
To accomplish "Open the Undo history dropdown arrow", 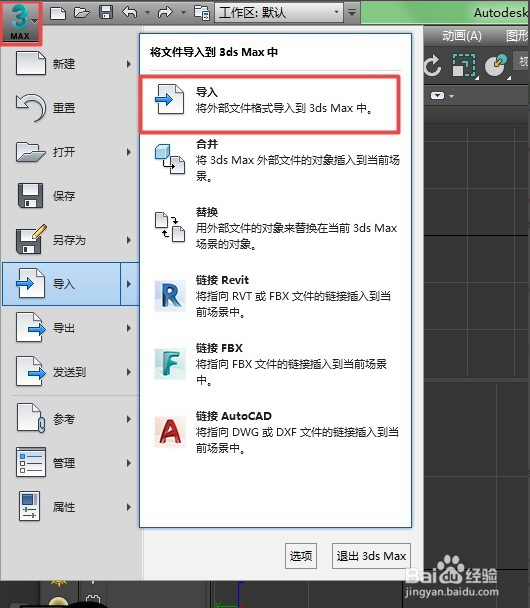I will (147, 13).
